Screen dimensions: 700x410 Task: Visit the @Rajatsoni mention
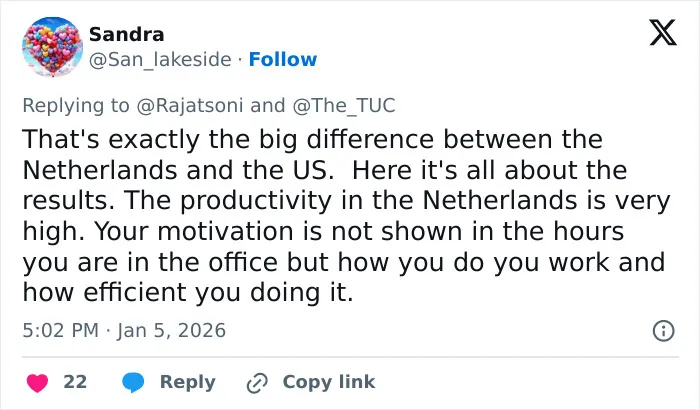point(190,106)
